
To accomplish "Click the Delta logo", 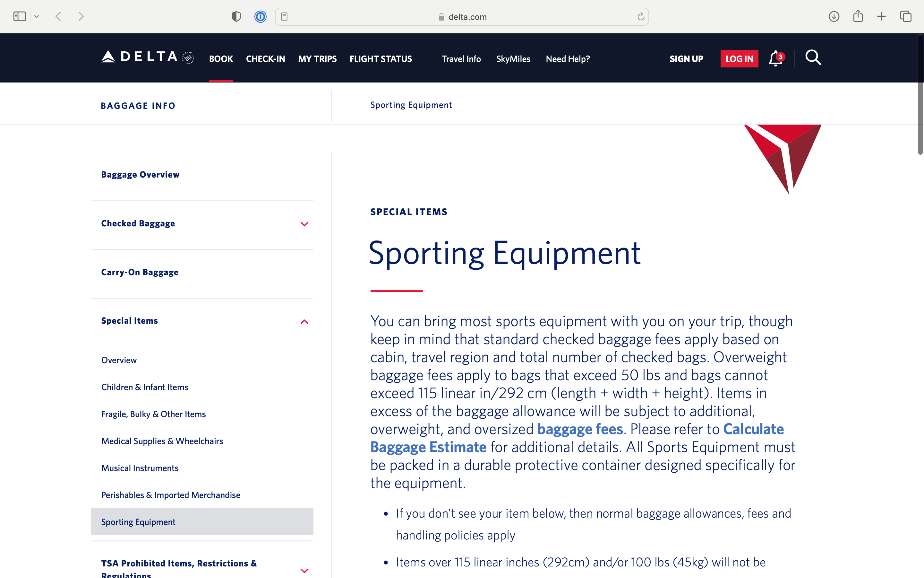I will 147,57.
